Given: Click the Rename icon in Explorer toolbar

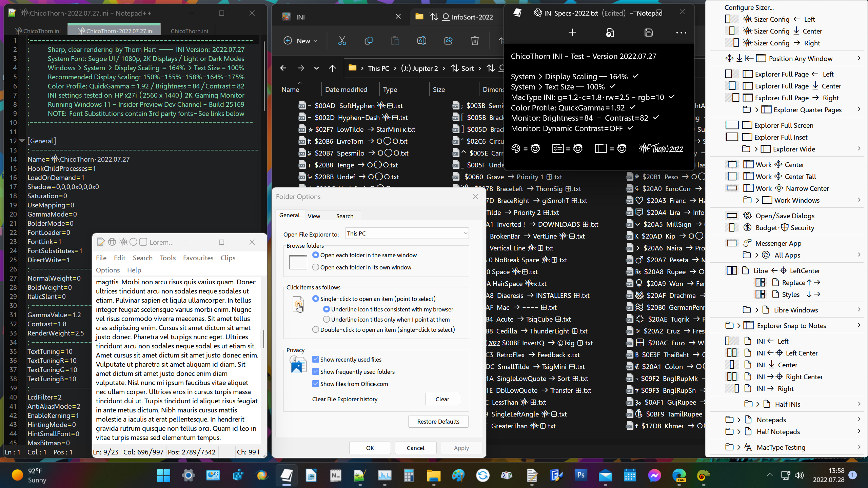Looking at the screenshot, I should pos(421,41).
